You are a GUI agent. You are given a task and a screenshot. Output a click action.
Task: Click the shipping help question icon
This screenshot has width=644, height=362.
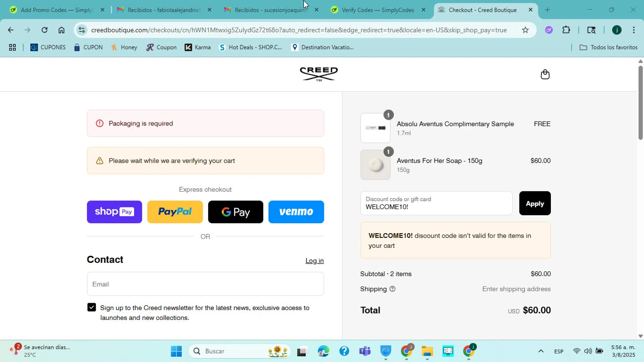point(392,289)
